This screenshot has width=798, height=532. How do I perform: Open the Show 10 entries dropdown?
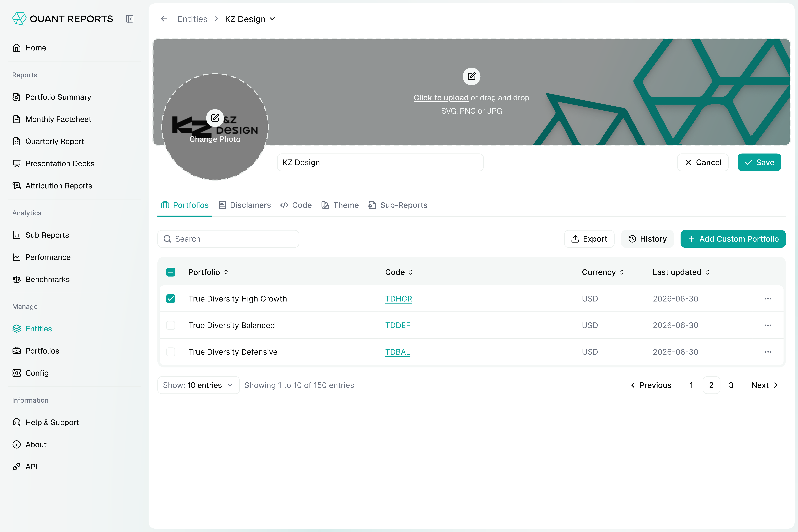pyautogui.click(x=198, y=385)
